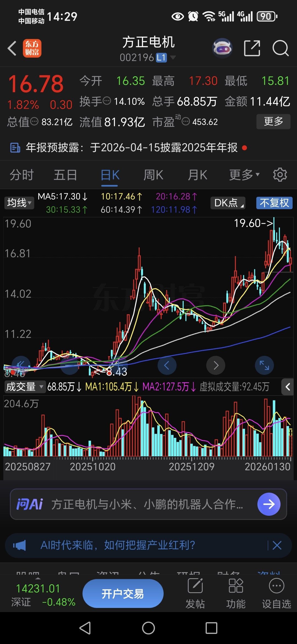Tap the back arrow beside the 东方财富 logo
The image size is (297, 644).
click(12, 48)
